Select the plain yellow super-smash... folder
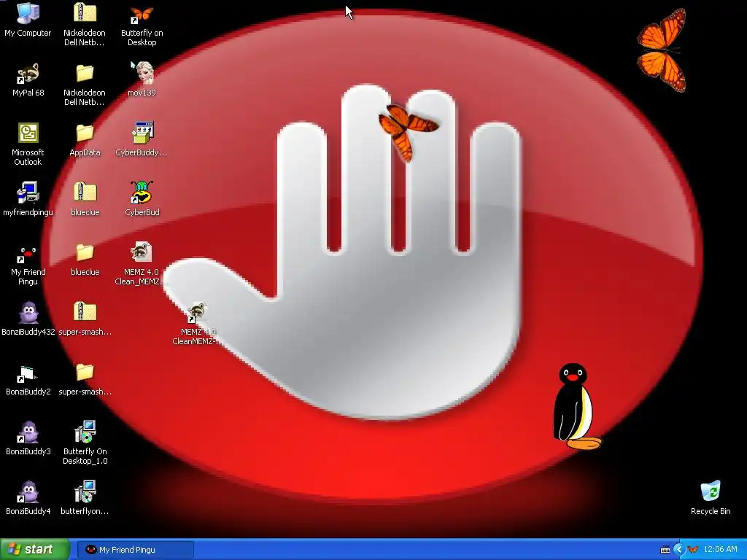This screenshot has width=747, height=560. point(85,373)
